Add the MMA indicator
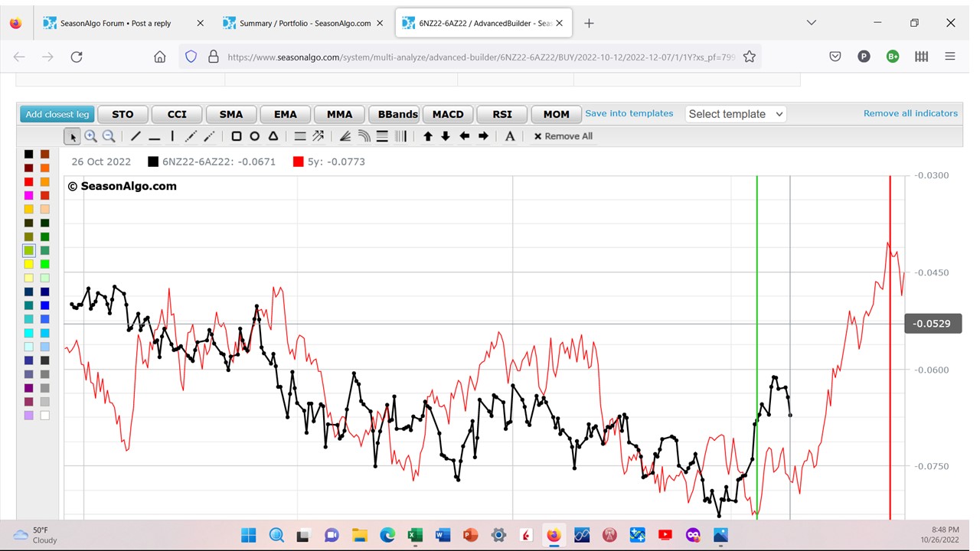 click(x=340, y=114)
